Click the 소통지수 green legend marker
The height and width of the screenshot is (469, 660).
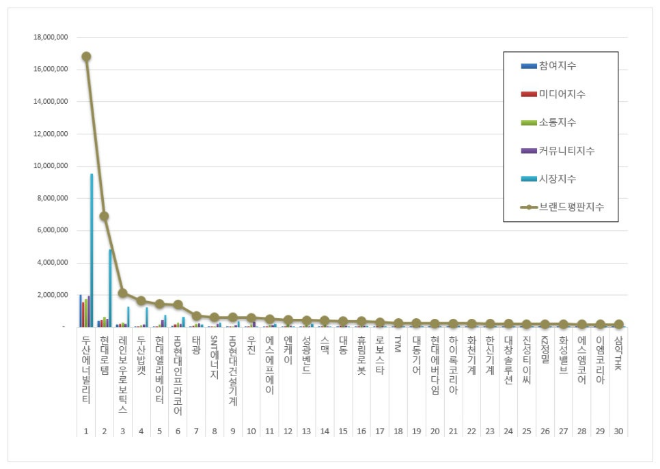coord(528,122)
